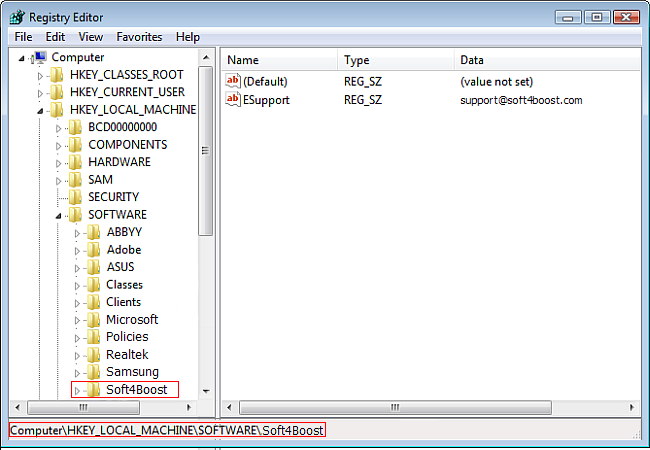The image size is (650, 450).
Task: Click the SECURITY folder icon
Action: click(x=75, y=197)
